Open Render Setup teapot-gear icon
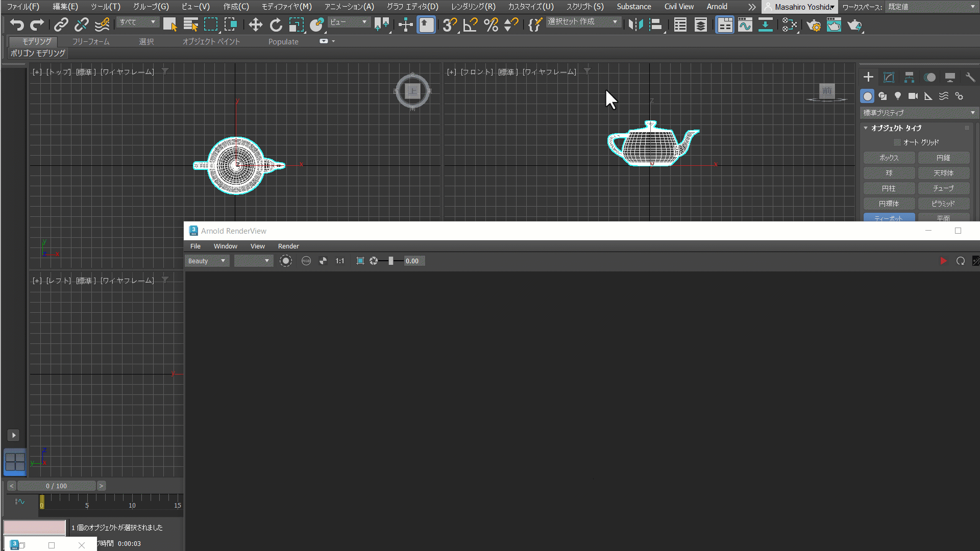This screenshot has height=551, width=980. click(x=814, y=24)
